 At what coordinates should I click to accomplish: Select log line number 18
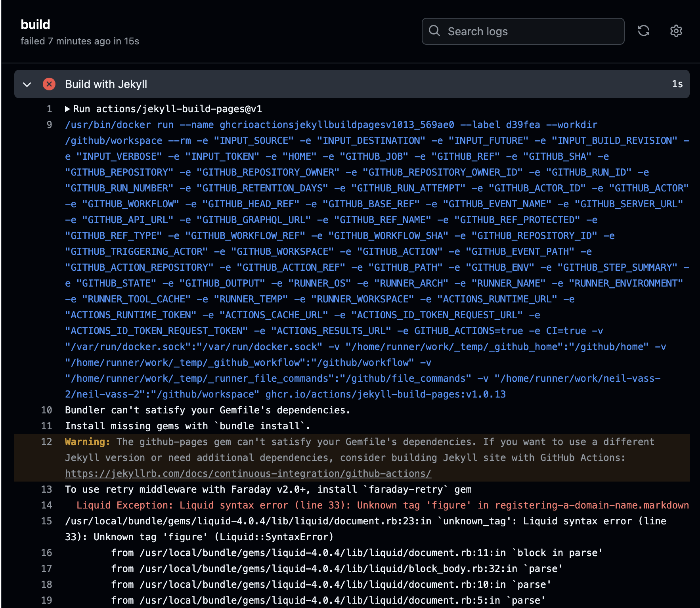(x=47, y=585)
